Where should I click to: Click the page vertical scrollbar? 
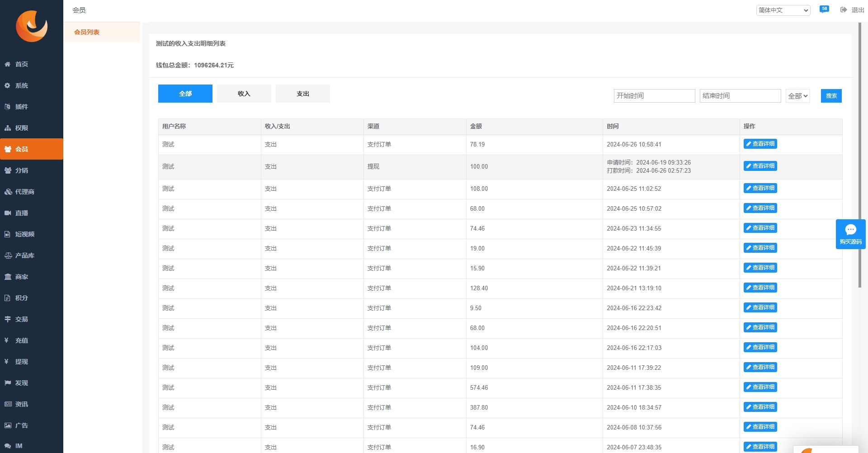tap(859, 155)
